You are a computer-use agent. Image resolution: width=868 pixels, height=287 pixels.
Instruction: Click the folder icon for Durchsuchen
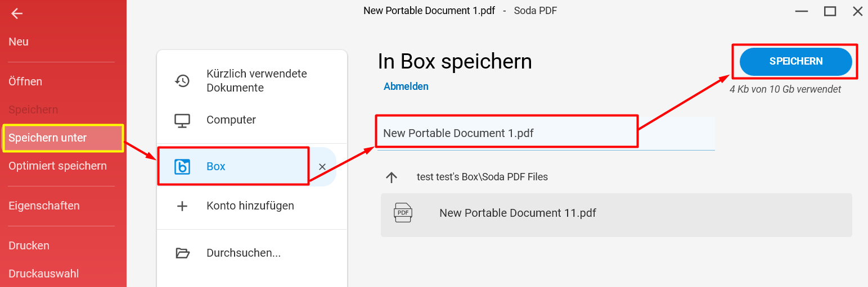point(182,253)
